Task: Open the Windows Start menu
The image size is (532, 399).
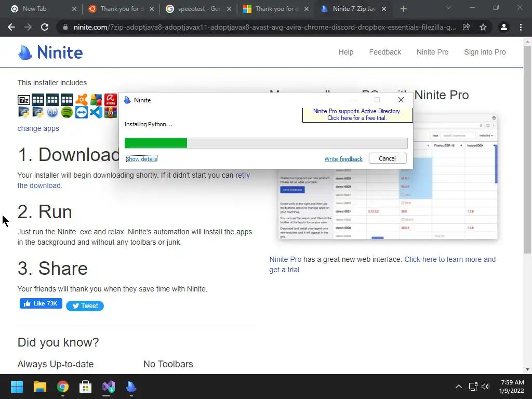Action: [17, 387]
